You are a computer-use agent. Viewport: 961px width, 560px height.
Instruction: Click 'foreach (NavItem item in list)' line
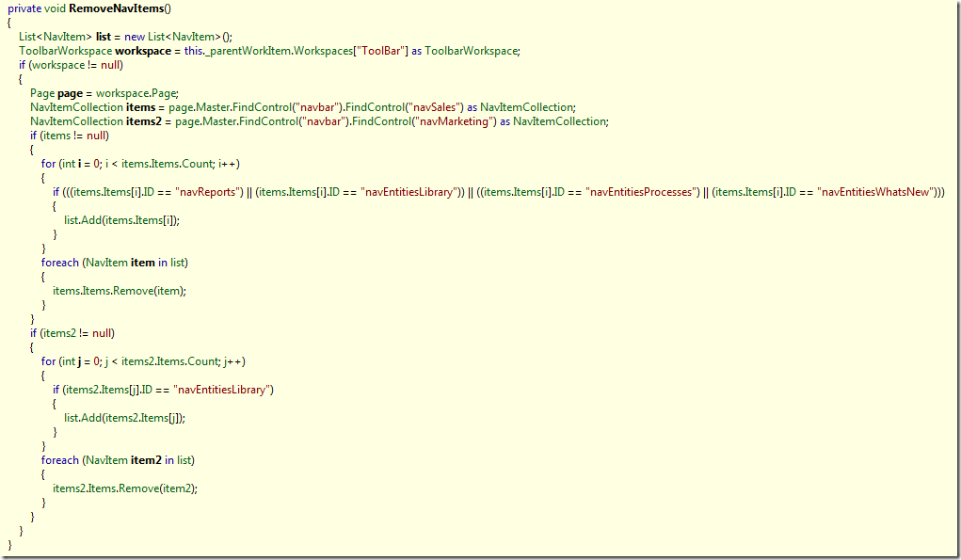(115, 263)
